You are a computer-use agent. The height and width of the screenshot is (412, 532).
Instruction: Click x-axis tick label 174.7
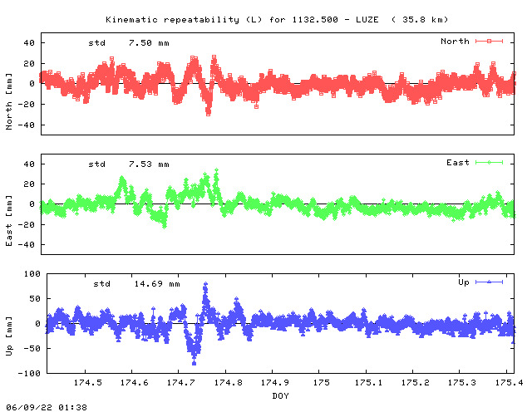(x=181, y=383)
